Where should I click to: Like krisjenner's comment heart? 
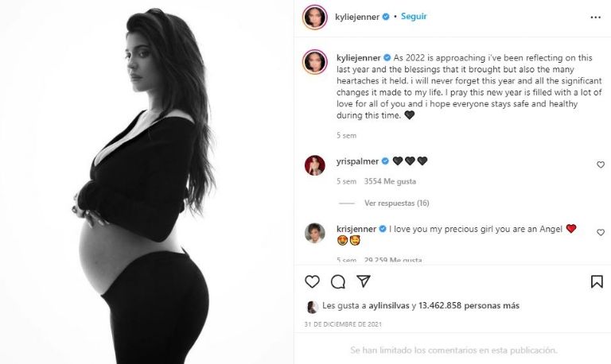601,232
